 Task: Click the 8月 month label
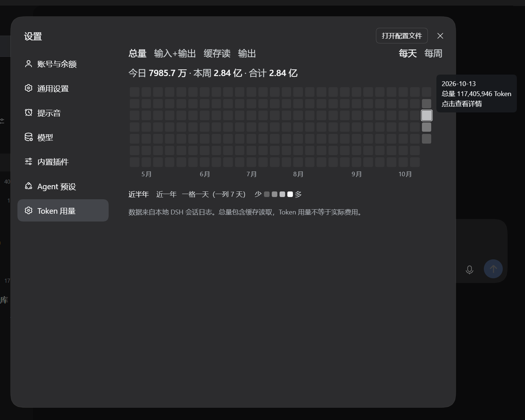pos(298,174)
